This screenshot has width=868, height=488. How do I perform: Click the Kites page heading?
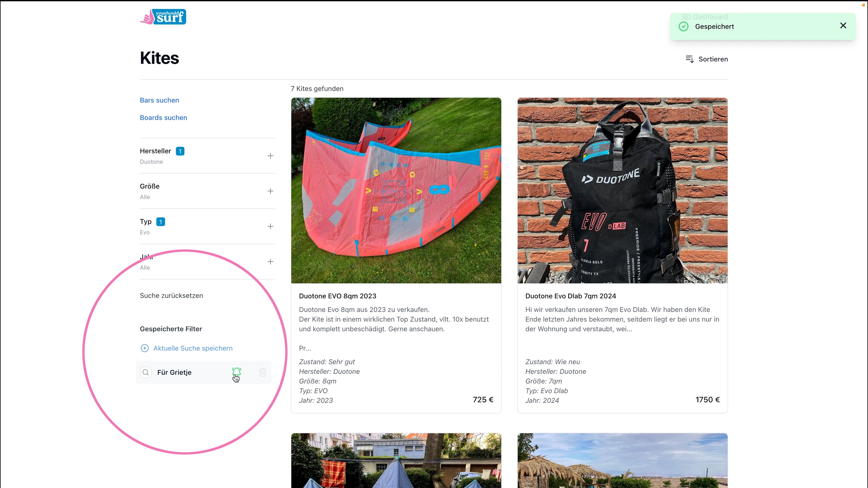point(159,58)
